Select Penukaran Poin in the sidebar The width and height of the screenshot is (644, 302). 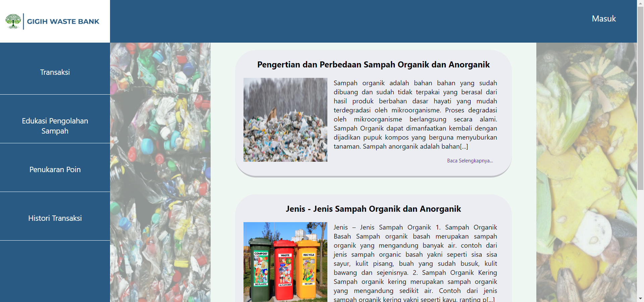pyautogui.click(x=55, y=169)
